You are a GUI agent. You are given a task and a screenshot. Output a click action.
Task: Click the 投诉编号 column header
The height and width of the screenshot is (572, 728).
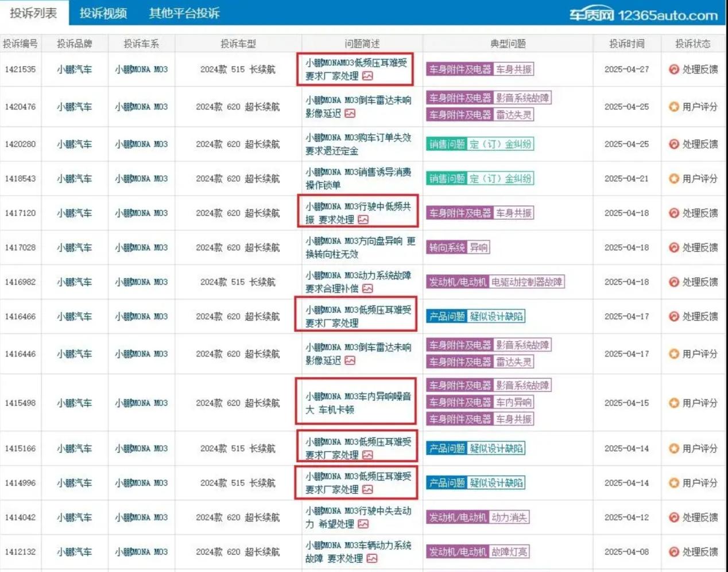point(20,44)
